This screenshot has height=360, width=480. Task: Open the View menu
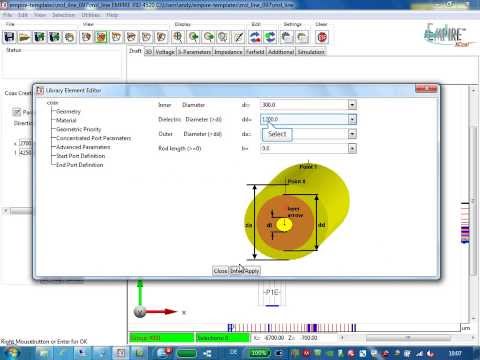point(40,15)
